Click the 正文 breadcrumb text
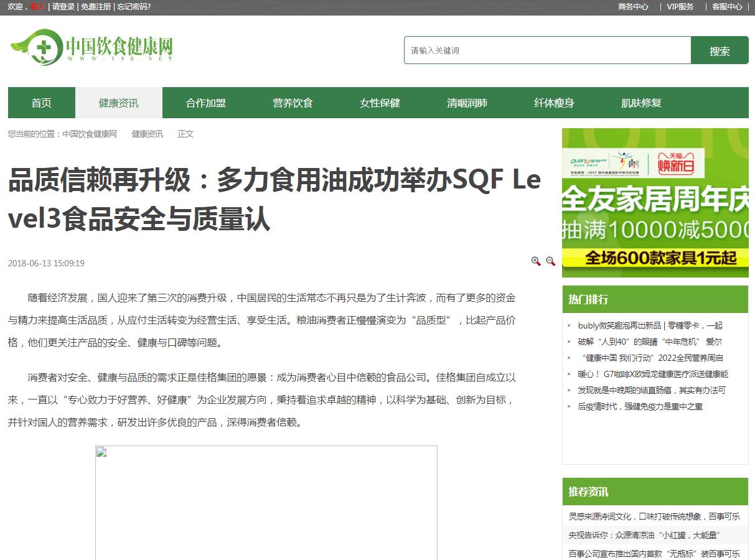 185,134
